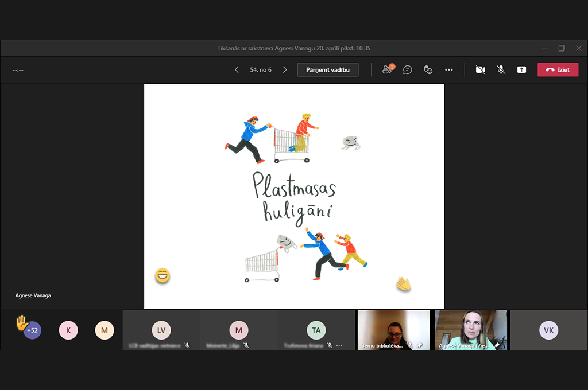
Task: Open more options on TA tile
Action: pyautogui.click(x=339, y=345)
